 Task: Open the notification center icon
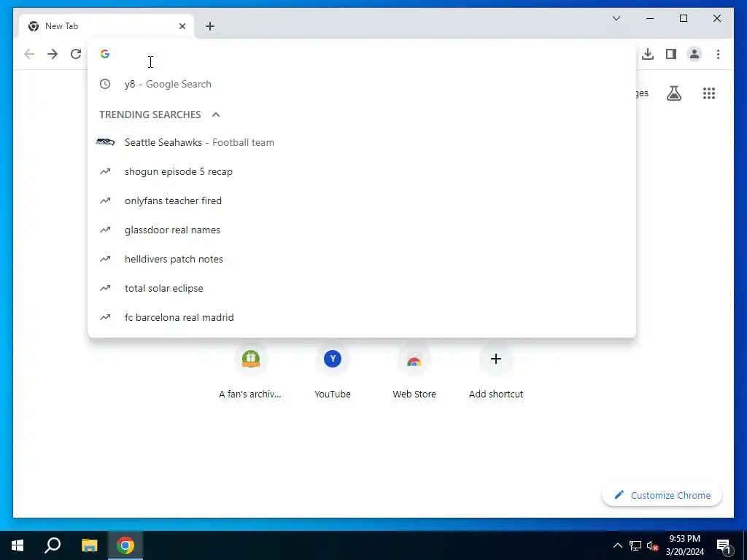point(724,545)
